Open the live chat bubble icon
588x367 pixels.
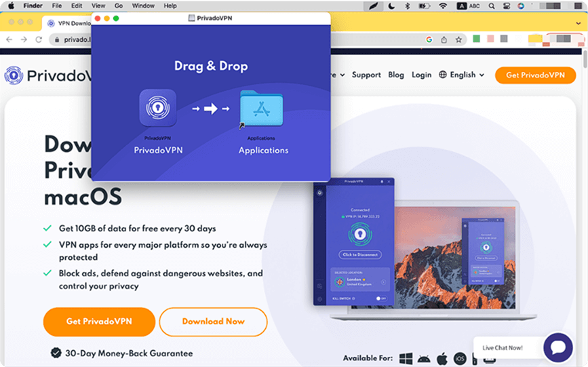pos(557,347)
